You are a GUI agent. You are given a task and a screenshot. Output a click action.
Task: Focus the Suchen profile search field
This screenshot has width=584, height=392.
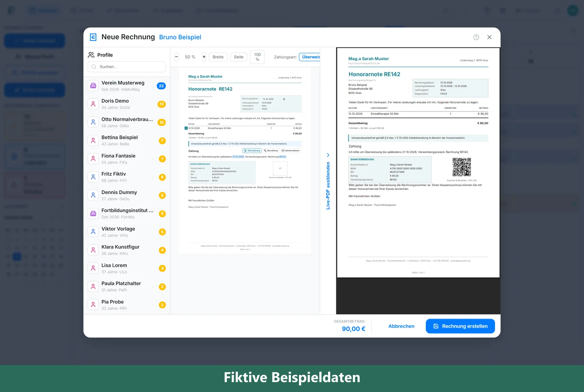[127, 67]
